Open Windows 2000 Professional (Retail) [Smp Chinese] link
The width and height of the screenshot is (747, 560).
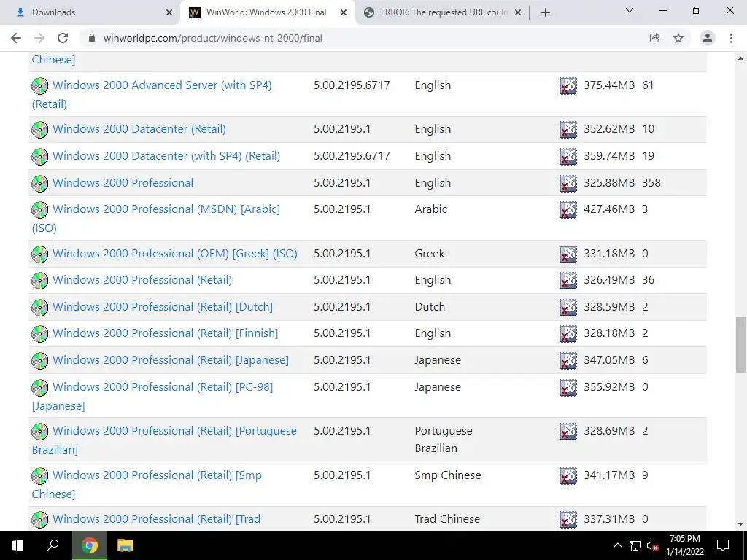[158, 475]
